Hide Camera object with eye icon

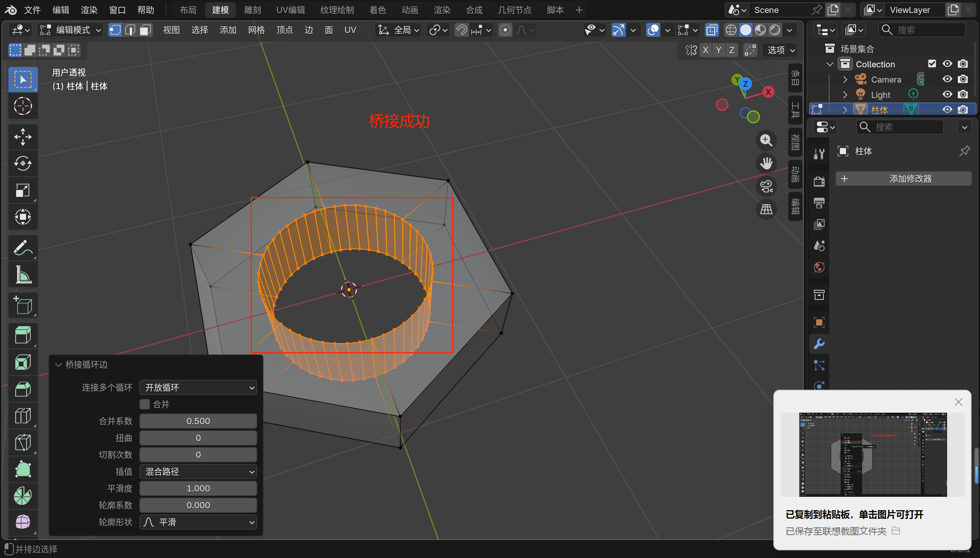point(947,79)
